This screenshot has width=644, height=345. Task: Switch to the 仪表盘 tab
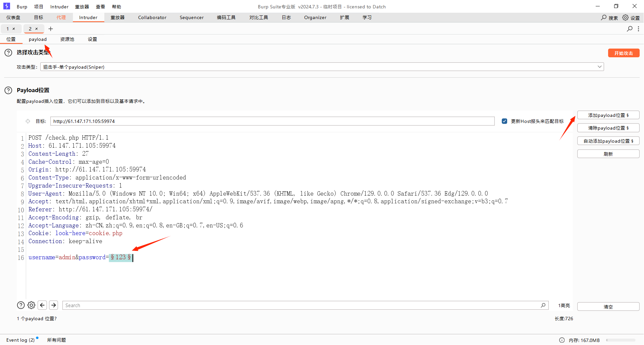click(x=13, y=17)
